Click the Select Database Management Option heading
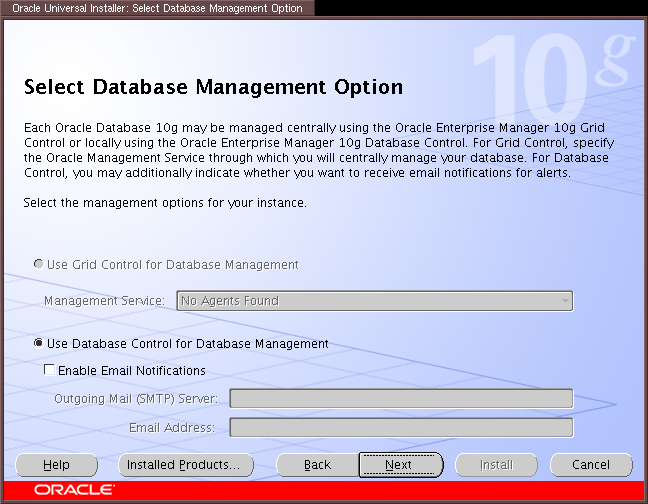Screen dimensions: 648x504 click(213, 87)
